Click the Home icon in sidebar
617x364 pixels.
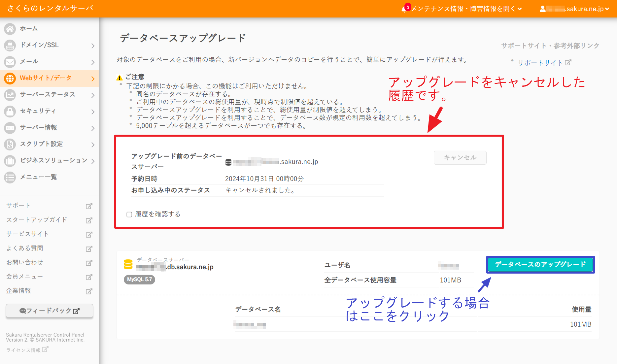tap(10, 29)
